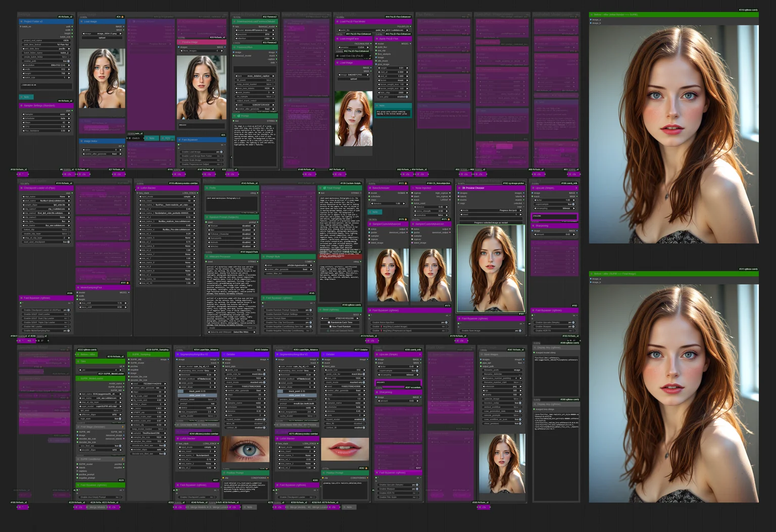Select the selected image in Preview Chooser node
Viewport: 776px width, 532px height.
[x=491, y=268]
